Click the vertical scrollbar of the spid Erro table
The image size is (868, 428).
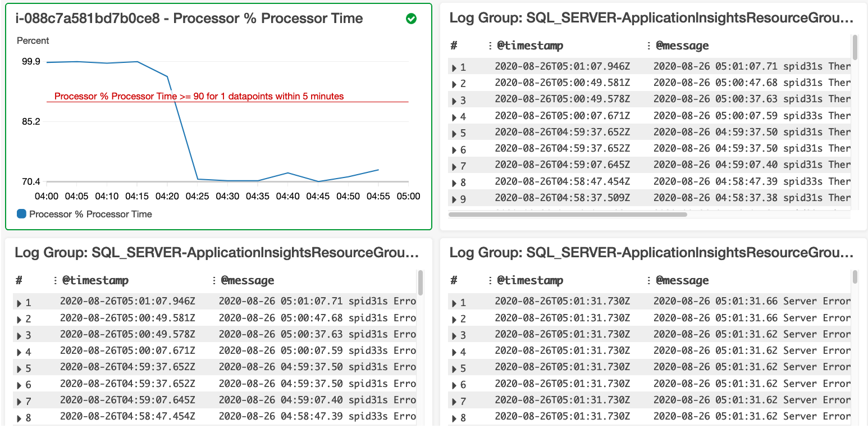[x=421, y=283]
